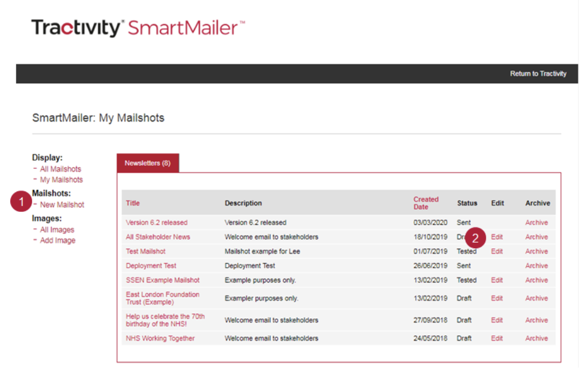
Task: Edit the 70th birthday of the NHS mailshot
Action: coord(497,320)
